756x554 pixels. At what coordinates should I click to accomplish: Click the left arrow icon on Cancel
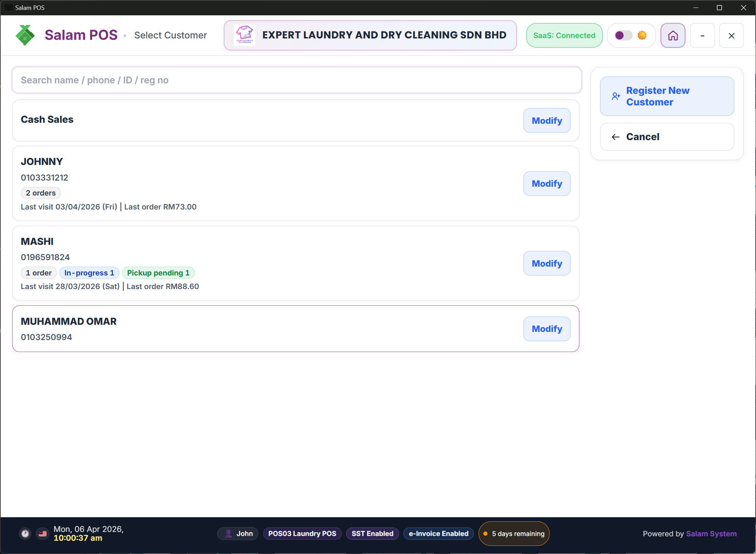pyautogui.click(x=615, y=137)
